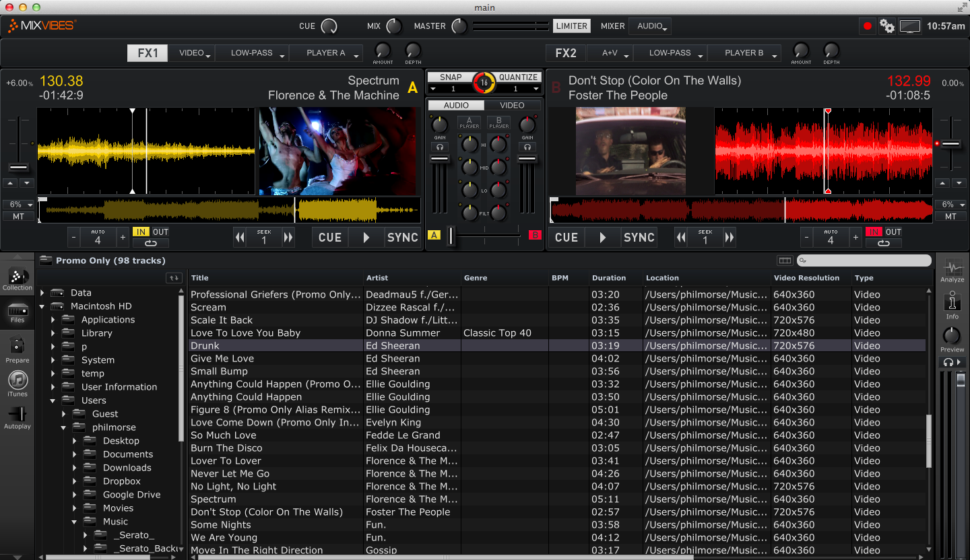Play deck A
The image size is (970, 560).
366,237
